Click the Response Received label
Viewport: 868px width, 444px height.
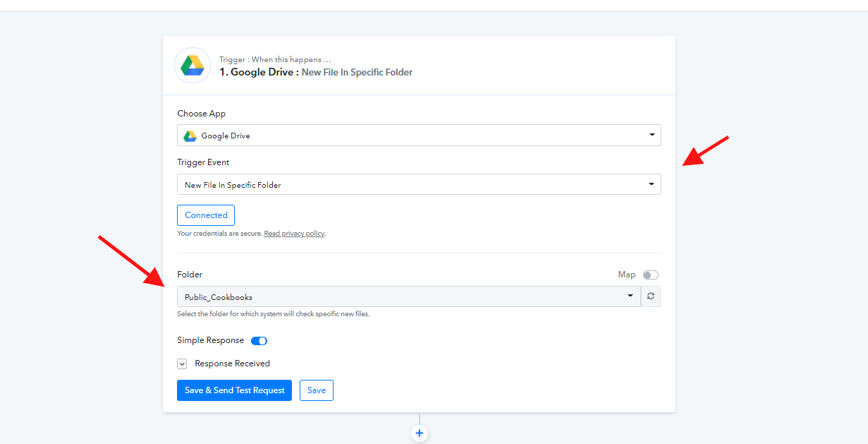coord(232,364)
